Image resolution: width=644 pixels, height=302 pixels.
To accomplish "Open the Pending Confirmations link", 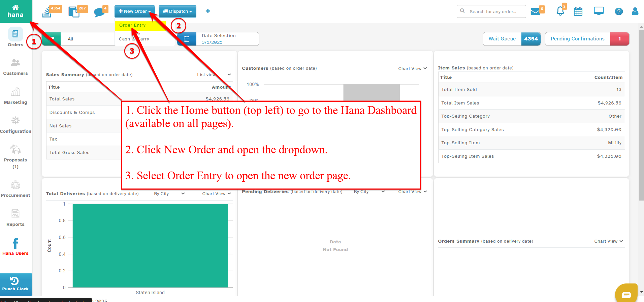I will pyautogui.click(x=578, y=39).
